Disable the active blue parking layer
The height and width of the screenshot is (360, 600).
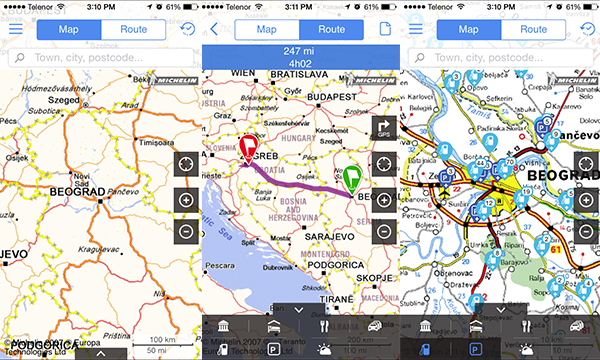[x=476, y=349]
